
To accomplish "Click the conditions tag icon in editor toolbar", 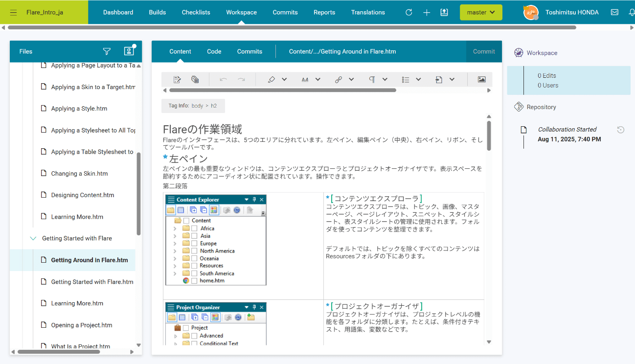I will click(x=195, y=79).
